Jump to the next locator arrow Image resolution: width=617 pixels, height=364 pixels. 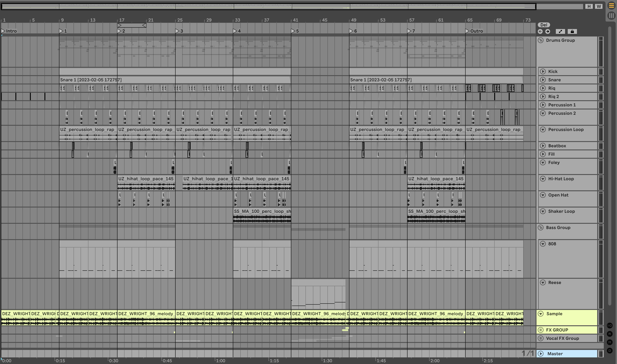548,31
